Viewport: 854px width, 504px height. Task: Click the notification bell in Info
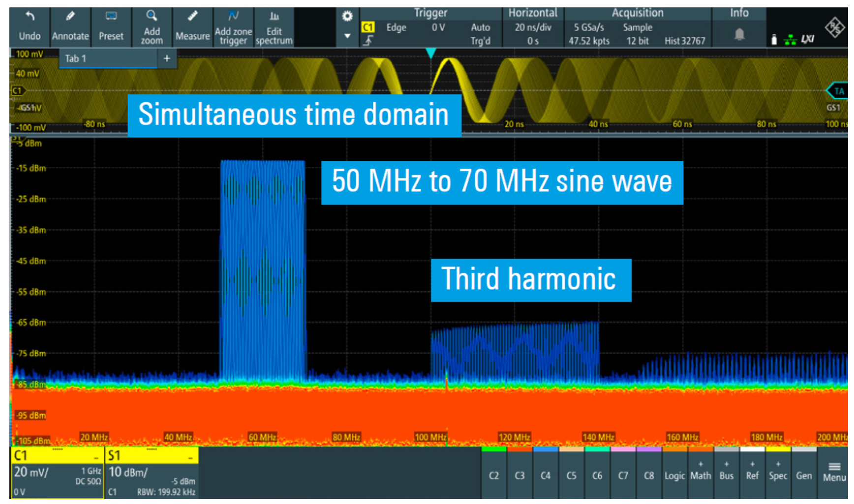click(x=739, y=34)
